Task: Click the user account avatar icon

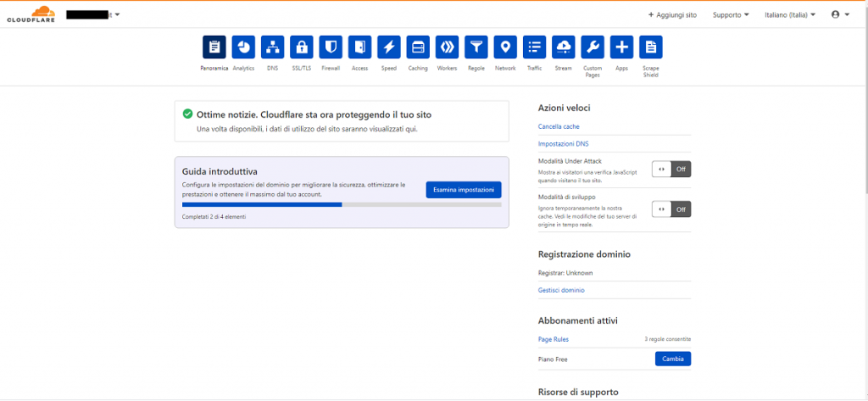Action: (x=835, y=15)
